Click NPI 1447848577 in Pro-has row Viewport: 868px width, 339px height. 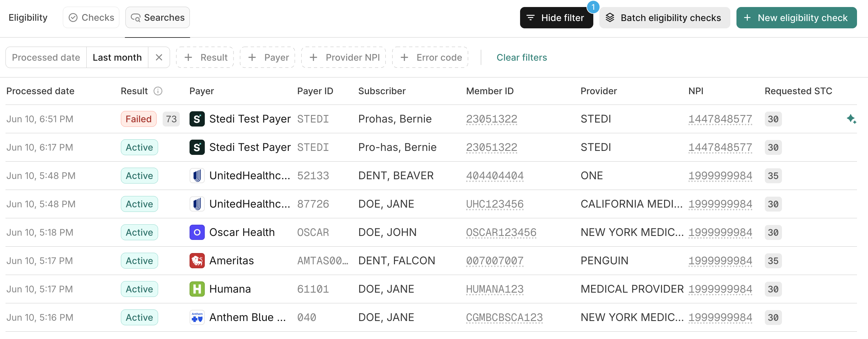click(x=720, y=148)
